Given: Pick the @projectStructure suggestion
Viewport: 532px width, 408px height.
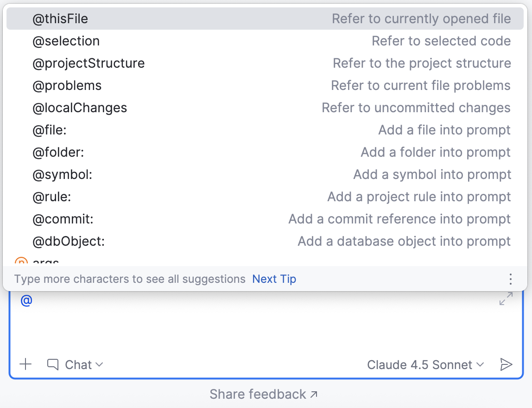Looking at the screenshot, I should click(89, 64).
